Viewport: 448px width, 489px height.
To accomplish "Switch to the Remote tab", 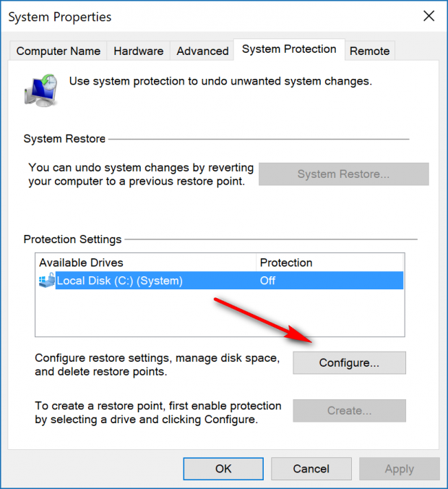I will click(369, 51).
